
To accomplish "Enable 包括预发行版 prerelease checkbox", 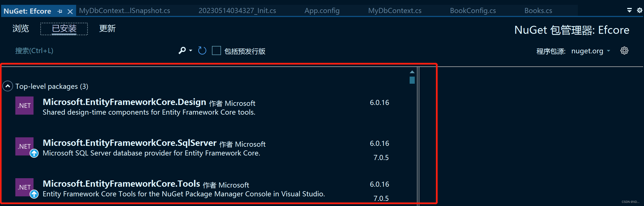I will pos(216,51).
